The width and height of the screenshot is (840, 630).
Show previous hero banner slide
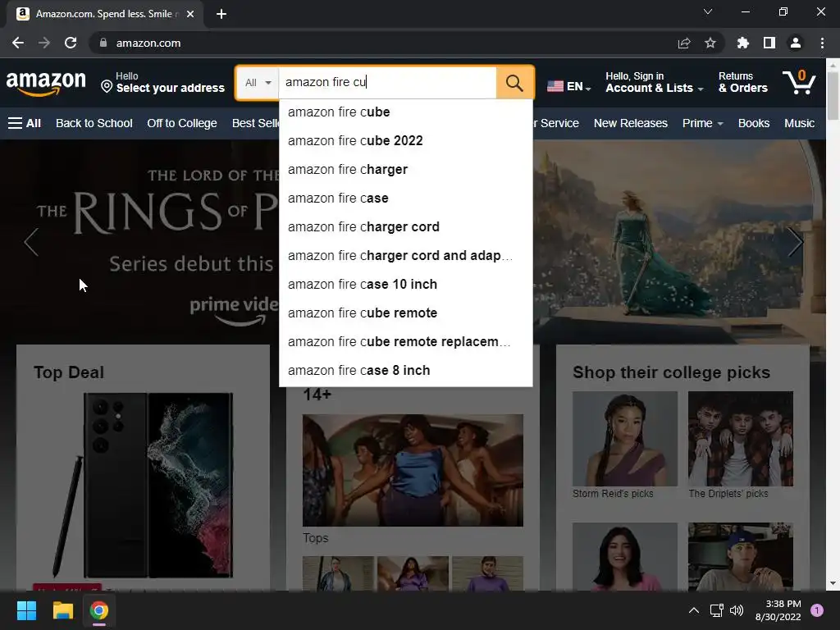(x=32, y=242)
